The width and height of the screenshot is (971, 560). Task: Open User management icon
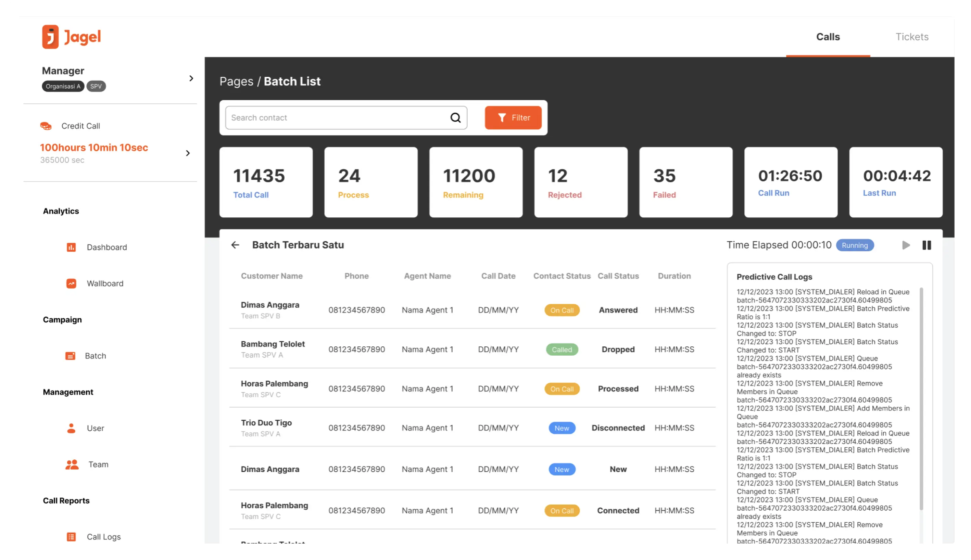click(71, 428)
